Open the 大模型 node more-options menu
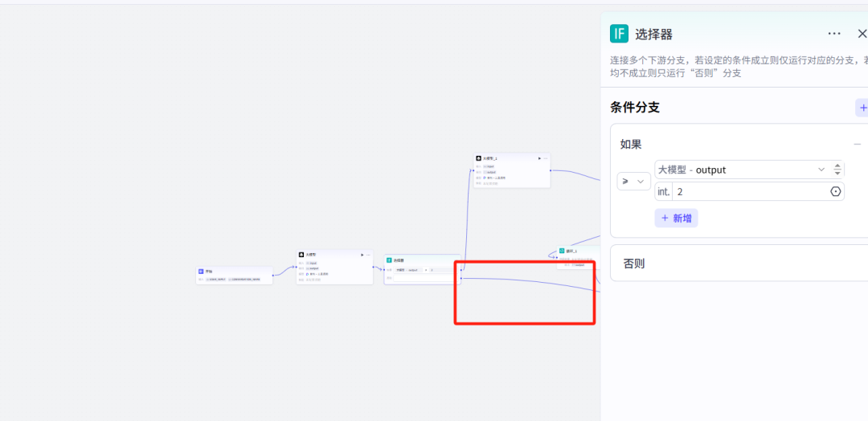This screenshot has width=868, height=421. (368, 255)
